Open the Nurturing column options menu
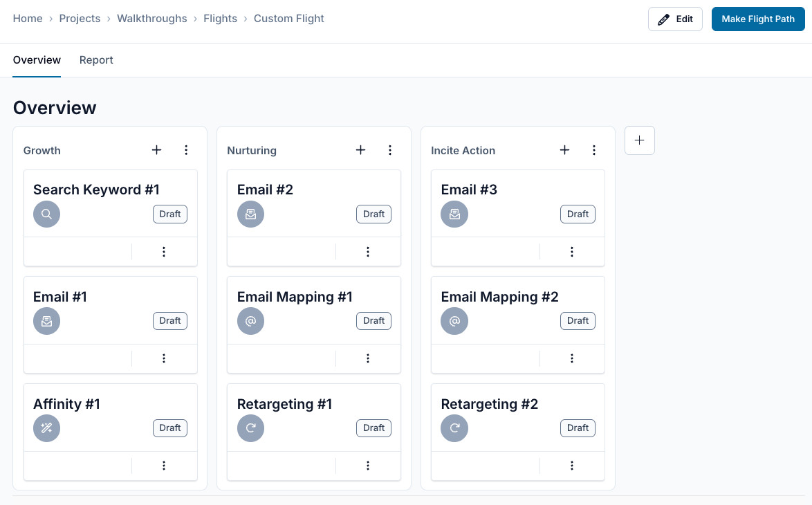The height and width of the screenshot is (505, 812). coord(390,150)
